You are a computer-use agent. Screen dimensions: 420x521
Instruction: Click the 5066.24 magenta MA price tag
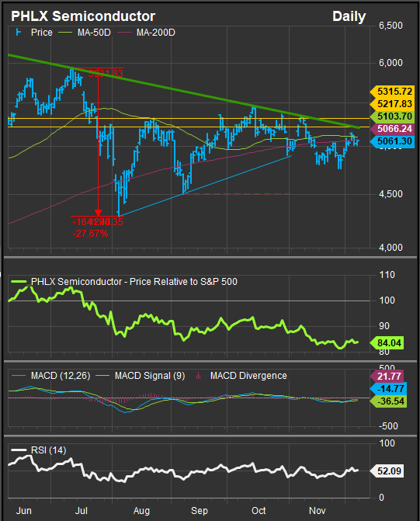[x=392, y=129]
